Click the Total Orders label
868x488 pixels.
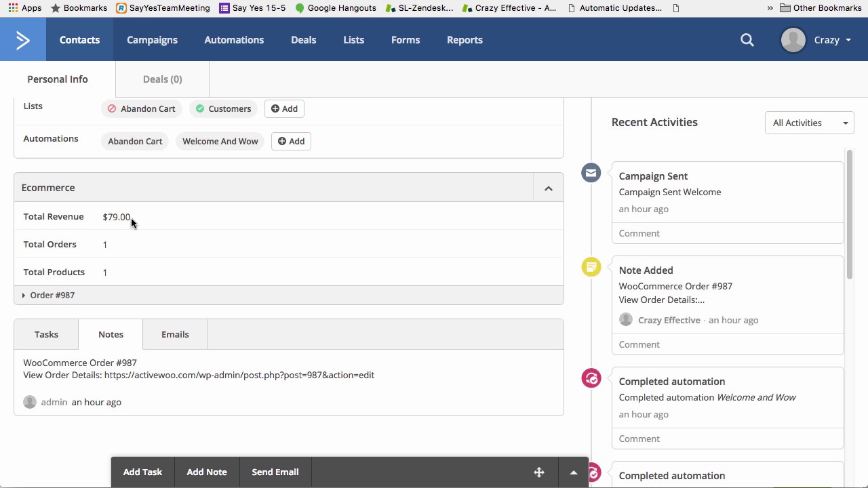coord(50,244)
